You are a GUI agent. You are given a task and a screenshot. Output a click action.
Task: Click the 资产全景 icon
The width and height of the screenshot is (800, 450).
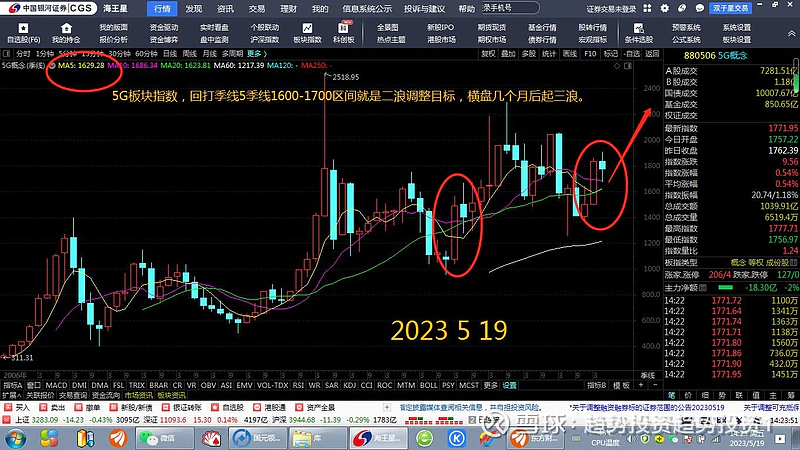(x=299, y=408)
